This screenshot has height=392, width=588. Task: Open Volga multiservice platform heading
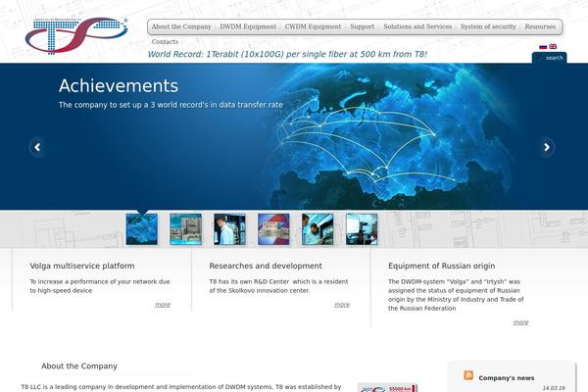click(x=82, y=266)
